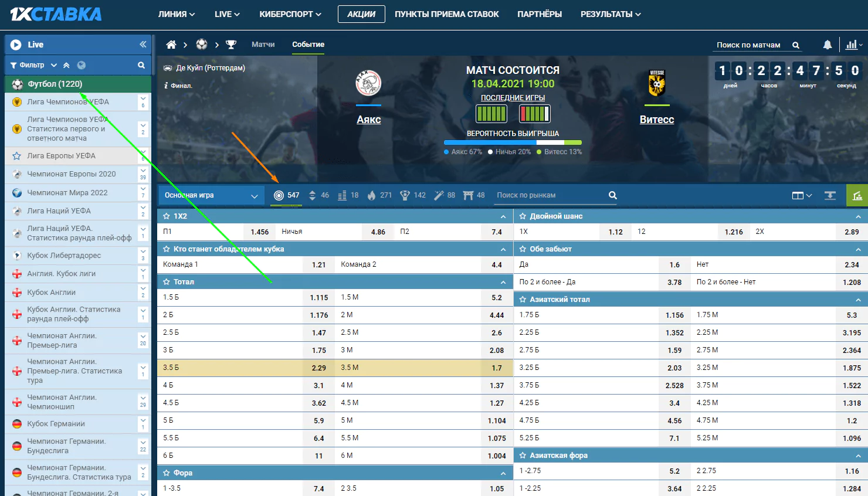The width and height of the screenshot is (868, 496).
Task: Toggle the star on Лига Европы УЕФА
Action: point(16,156)
